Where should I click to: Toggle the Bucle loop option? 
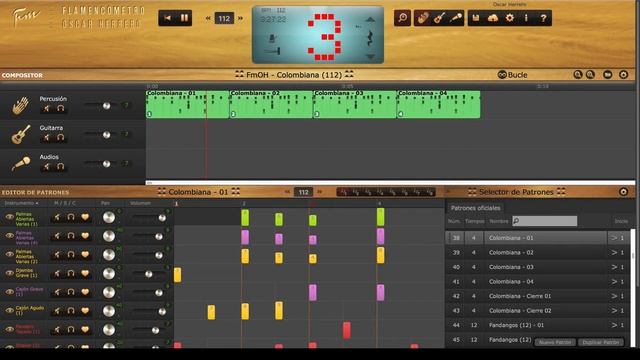(513, 75)
